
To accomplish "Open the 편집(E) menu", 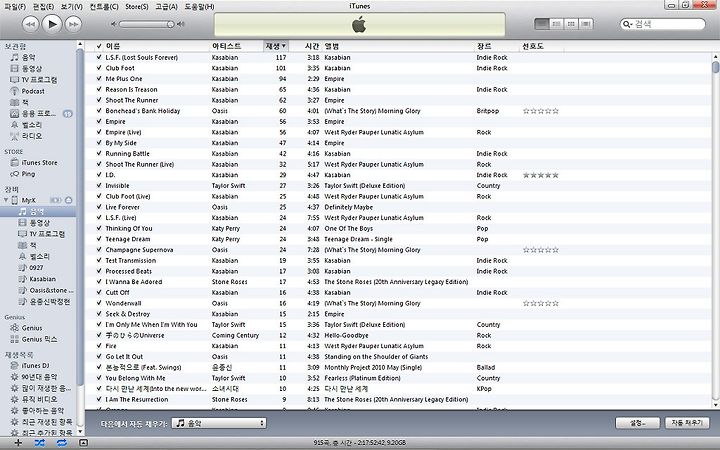I will pyautogui.click(x=44, y=6).
